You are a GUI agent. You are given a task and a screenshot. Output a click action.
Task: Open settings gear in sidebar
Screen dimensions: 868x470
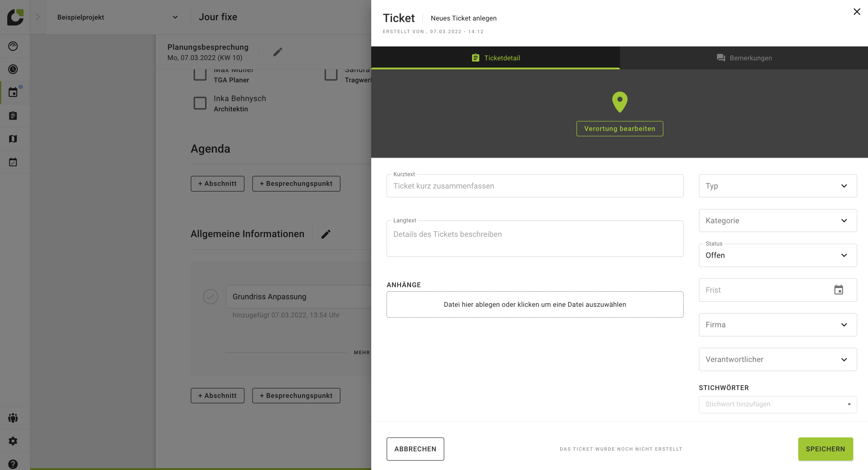13,441
